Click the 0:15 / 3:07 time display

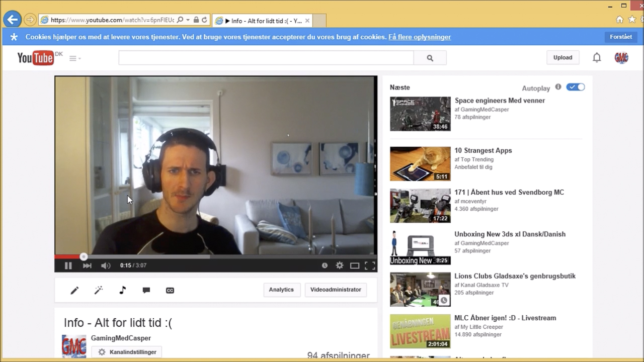tap(133, 265)
